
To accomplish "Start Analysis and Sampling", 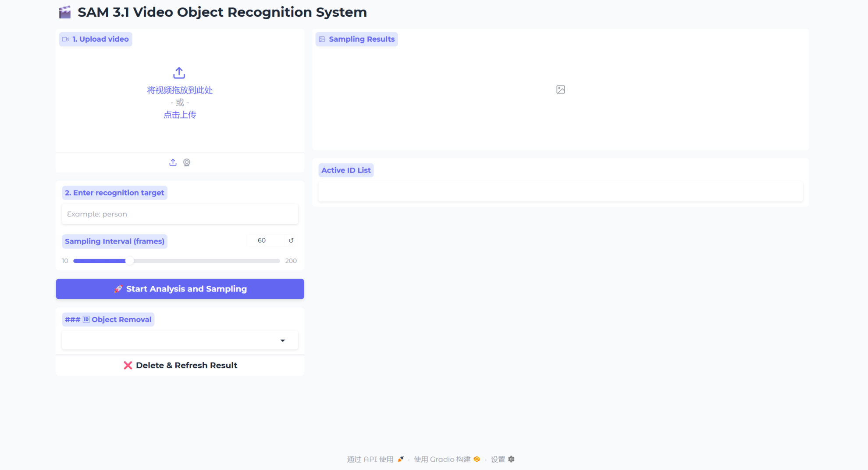I will tap(186, 289).
